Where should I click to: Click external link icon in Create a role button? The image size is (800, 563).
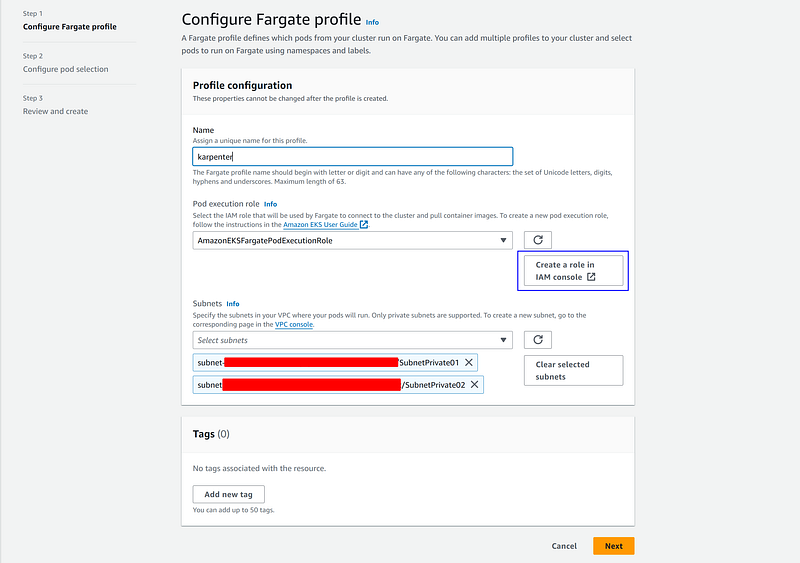[x=591, y=277]
